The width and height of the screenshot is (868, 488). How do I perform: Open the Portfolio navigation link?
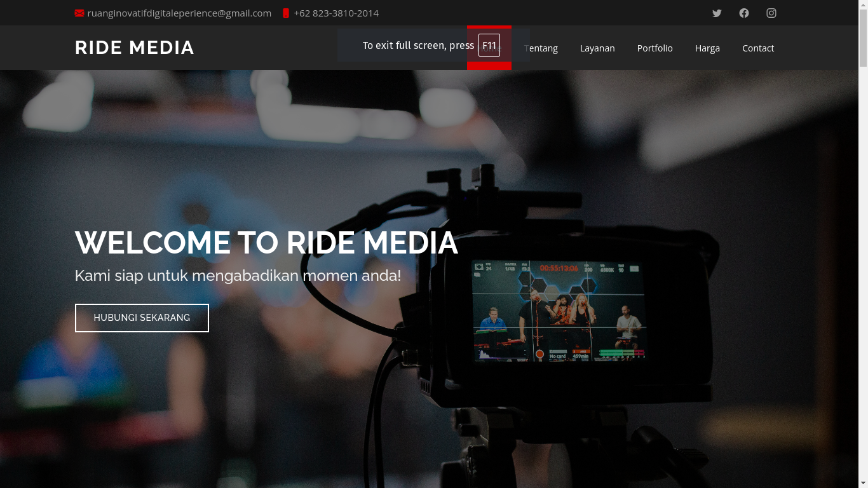point(654,48)
